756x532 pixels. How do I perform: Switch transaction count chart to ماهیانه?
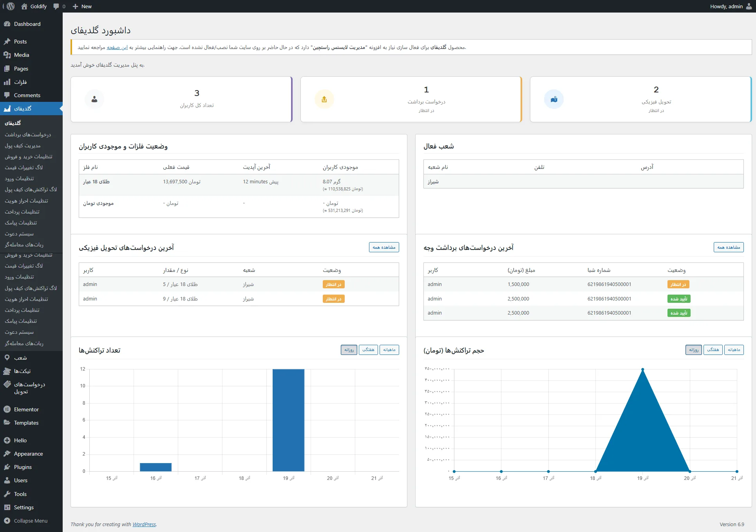389,350
